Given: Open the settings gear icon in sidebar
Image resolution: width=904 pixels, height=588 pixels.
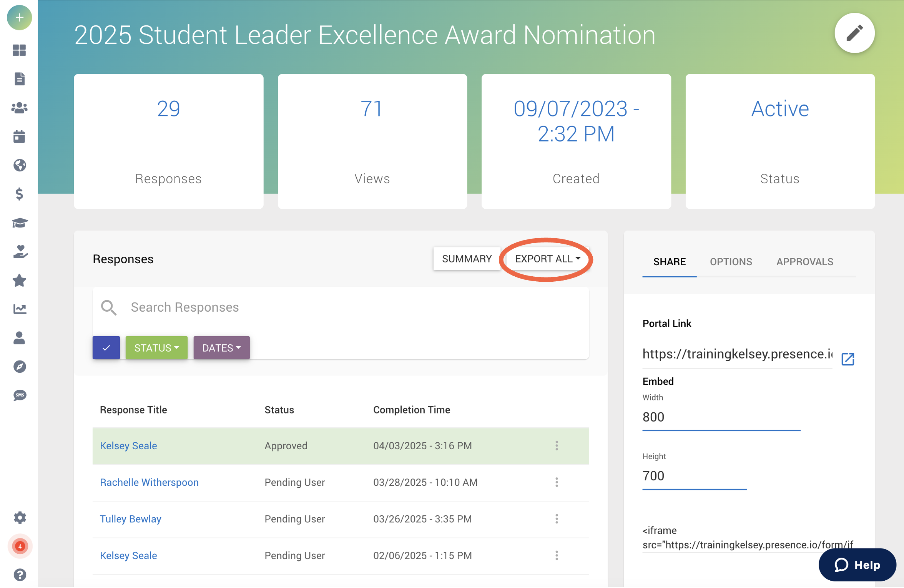Looking at the screenshot, I should (19, 518).
